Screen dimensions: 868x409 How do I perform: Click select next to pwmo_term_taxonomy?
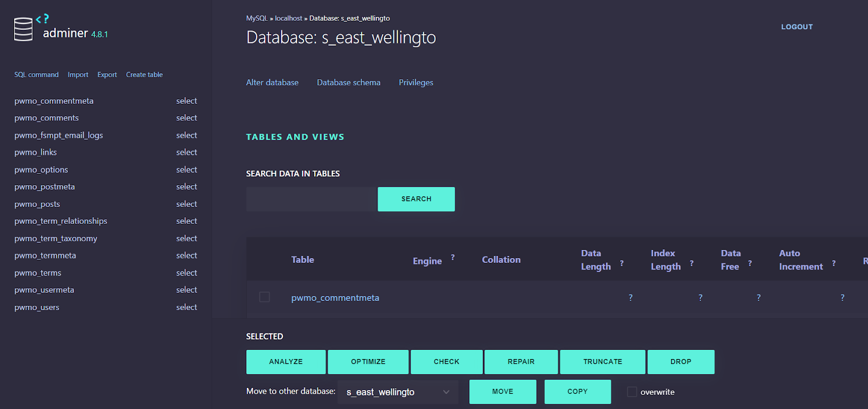point(187,238)
